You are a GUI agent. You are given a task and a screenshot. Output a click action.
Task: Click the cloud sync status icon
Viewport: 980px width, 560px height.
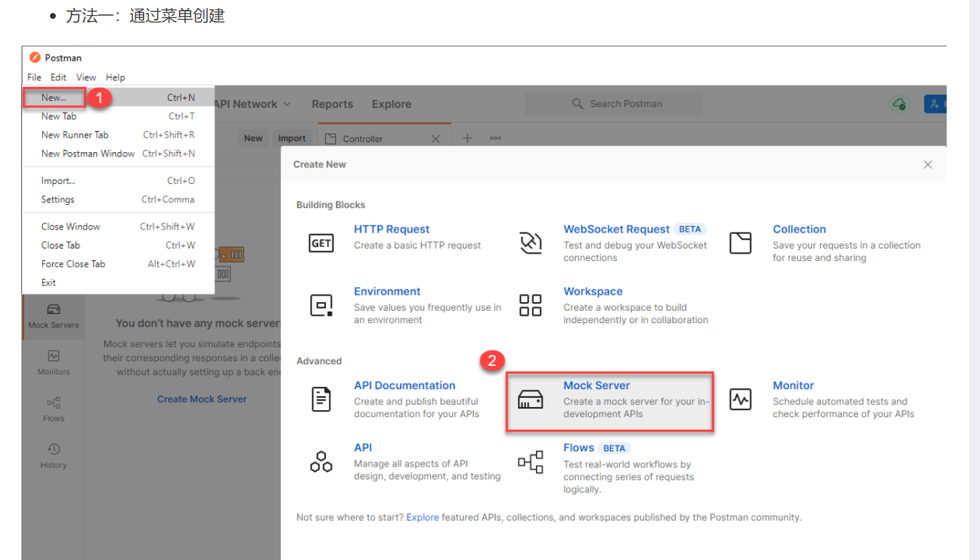click(899, 104)
